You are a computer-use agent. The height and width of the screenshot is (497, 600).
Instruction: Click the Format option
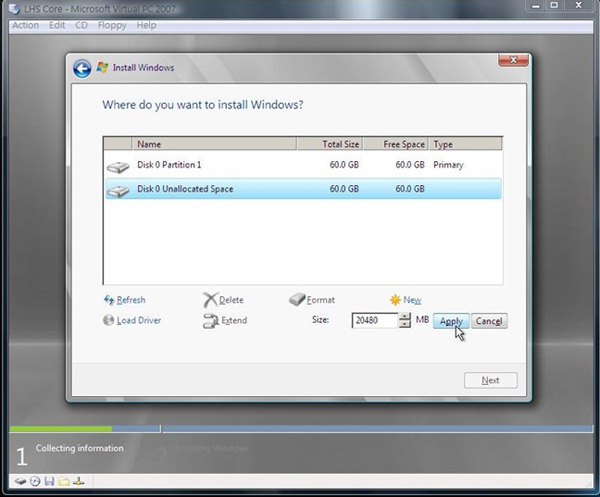[320, 300]
